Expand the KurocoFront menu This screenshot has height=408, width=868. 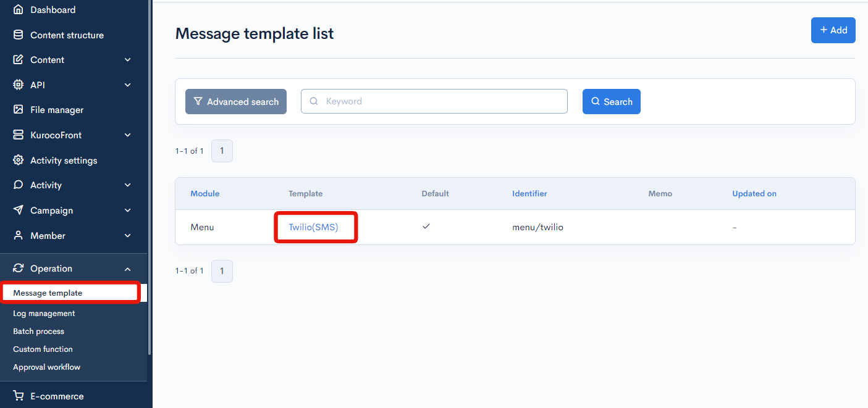(x=127, y=135)
